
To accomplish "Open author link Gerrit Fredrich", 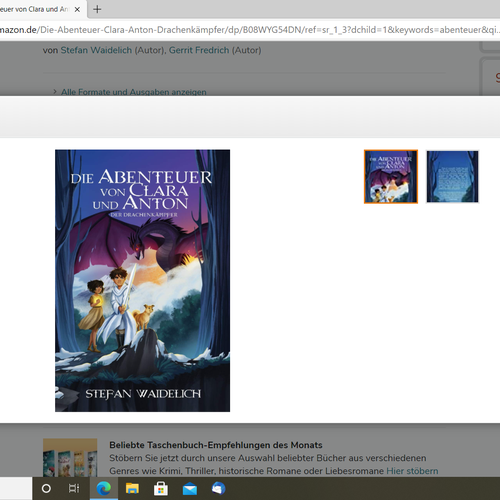I will (x=199, y=50).
